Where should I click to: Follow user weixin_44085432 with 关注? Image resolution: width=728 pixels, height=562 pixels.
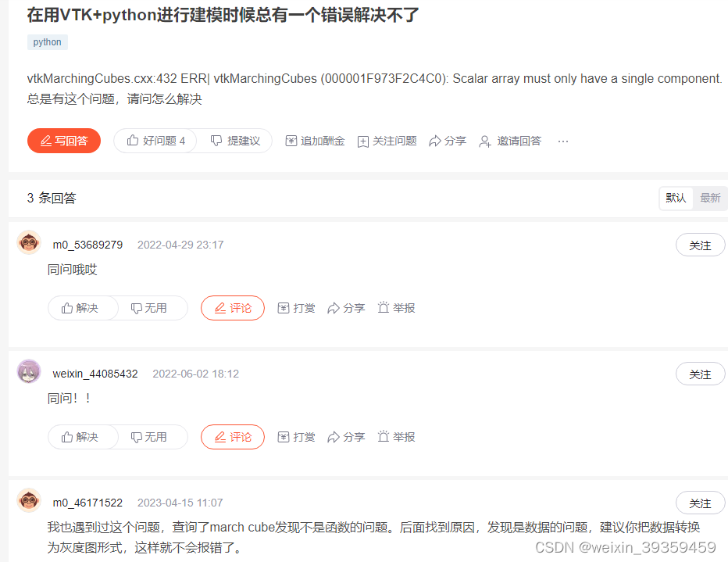(x=700, y=374)
